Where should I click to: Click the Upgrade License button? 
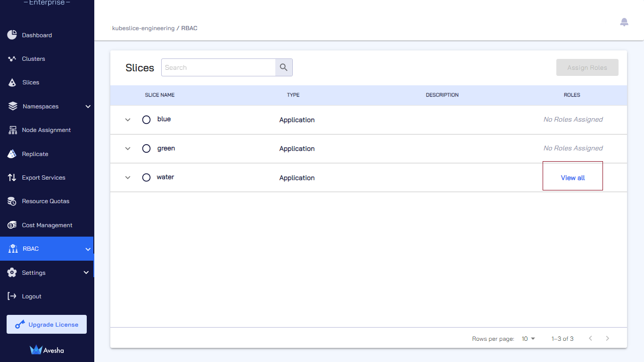coord(47,324)
